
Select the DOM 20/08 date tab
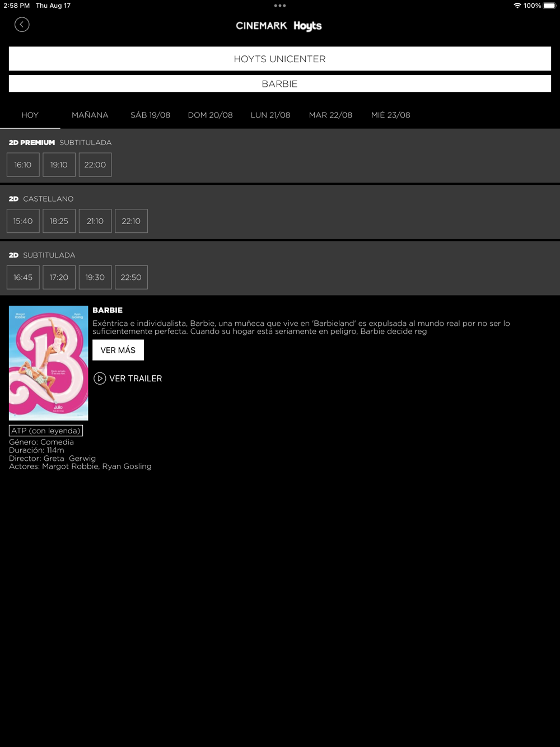[210, 115]
